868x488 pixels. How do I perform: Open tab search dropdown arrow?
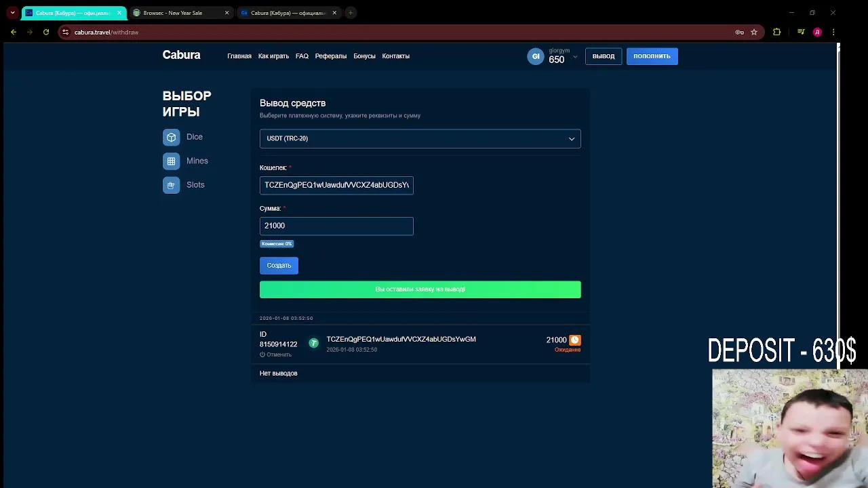point(12,13)
